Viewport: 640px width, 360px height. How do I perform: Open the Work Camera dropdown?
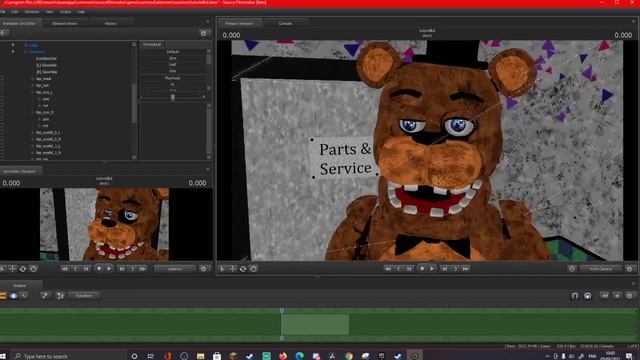601,269
